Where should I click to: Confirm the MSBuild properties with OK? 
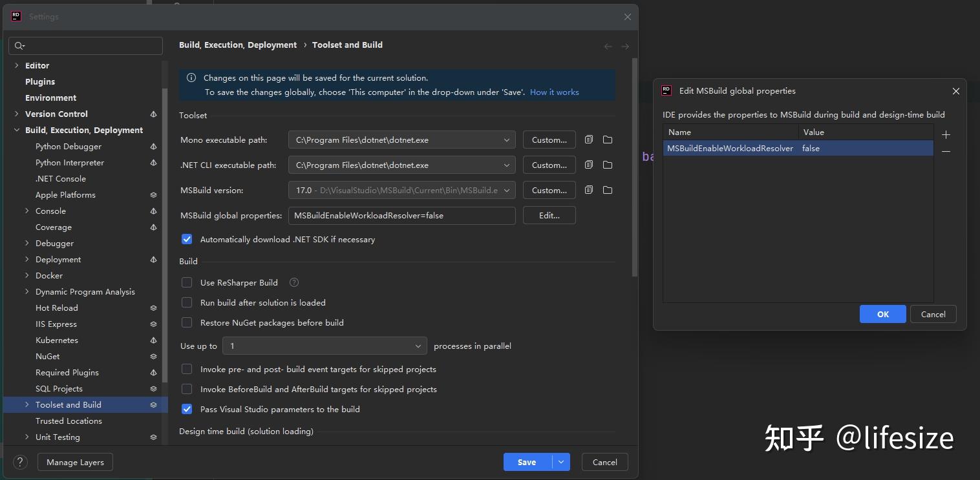(x=882, y=314)
